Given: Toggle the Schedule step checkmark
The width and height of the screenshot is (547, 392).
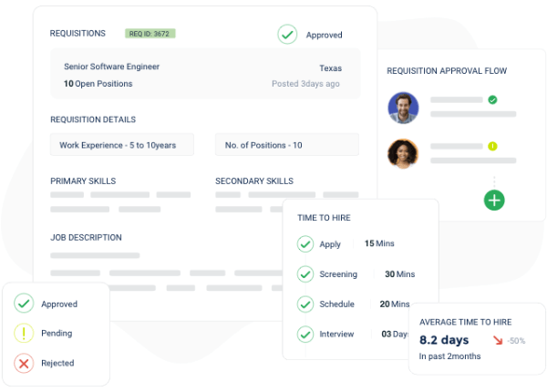Looking at the screenshot, I should tap(305, 304).
